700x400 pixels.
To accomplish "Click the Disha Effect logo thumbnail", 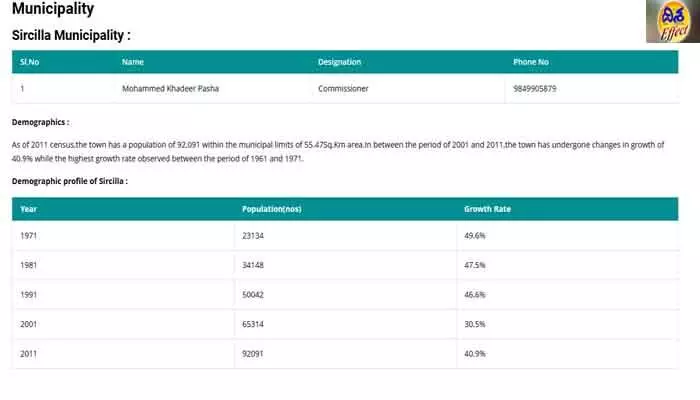I will 673,21.
